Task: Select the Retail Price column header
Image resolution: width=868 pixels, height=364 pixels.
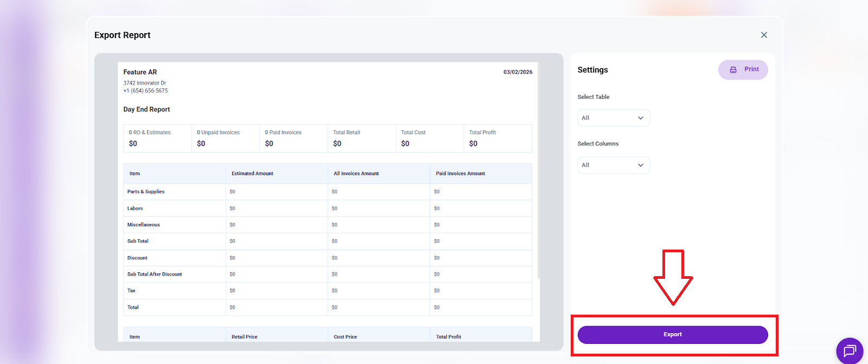Action: click(245, 337)
